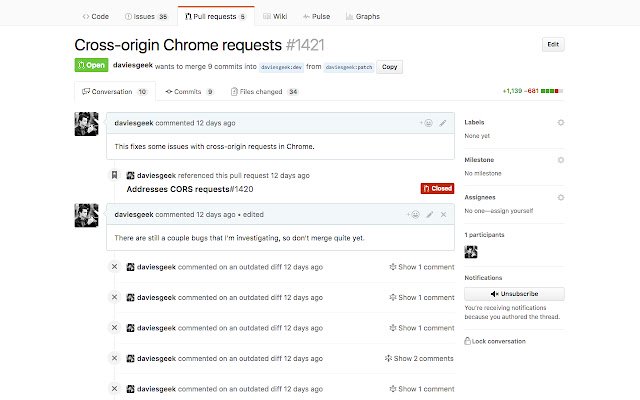The image size is (640, 400).
Task: Click the X icon of the third outdated diff row
Action: (x=114, y=327)
